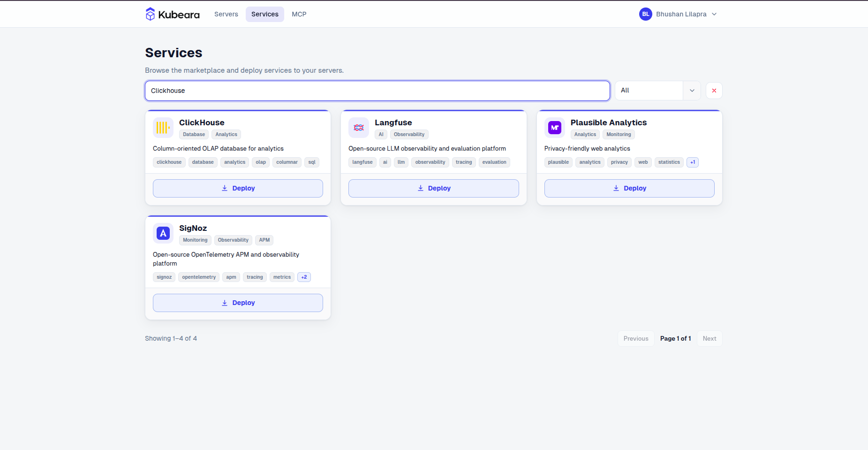This screenshot has width=868, height=450.
Task: Click the Langfuse service logo
Action: (359, 128)
